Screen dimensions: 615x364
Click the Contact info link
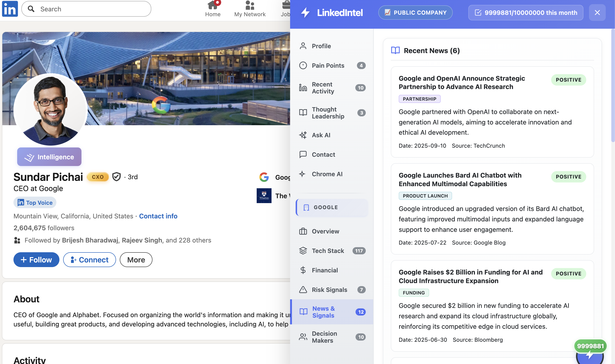pyautogui.click(x=158, y=216)
